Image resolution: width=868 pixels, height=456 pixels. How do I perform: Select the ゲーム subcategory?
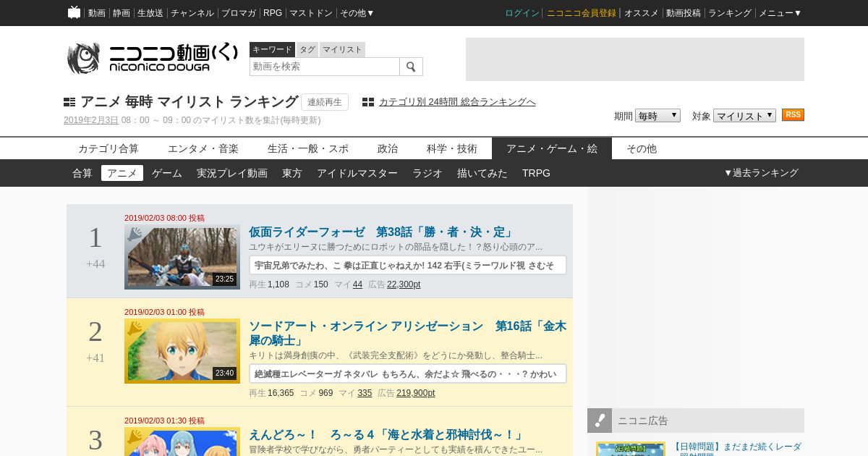coord(167,173)
